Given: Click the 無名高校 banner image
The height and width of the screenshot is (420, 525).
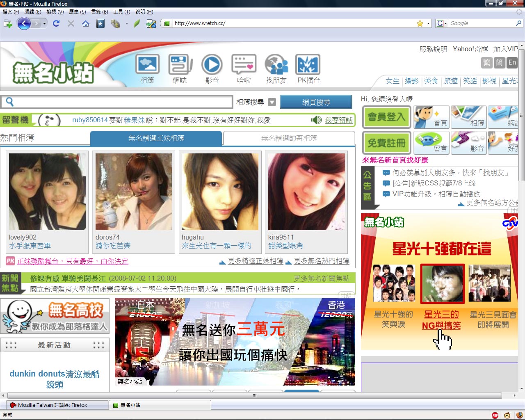Looking at the screenshot, I should click(55, 316).
